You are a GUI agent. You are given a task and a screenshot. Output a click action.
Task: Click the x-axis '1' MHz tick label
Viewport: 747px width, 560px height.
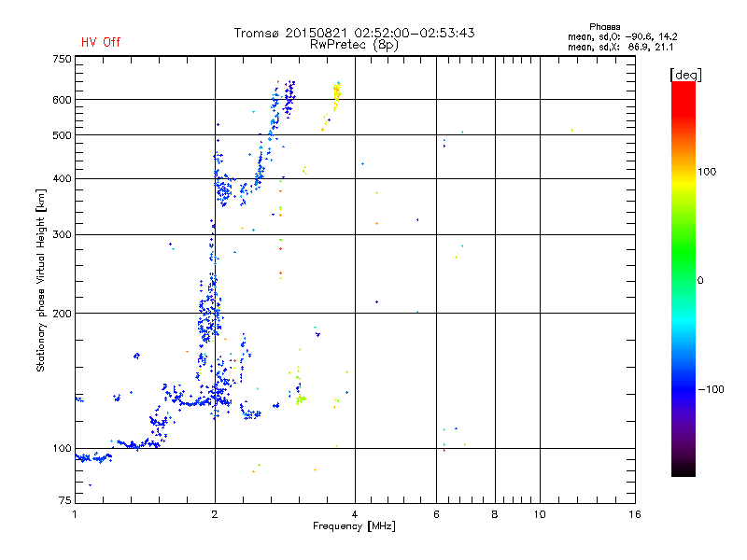(75, 514)
